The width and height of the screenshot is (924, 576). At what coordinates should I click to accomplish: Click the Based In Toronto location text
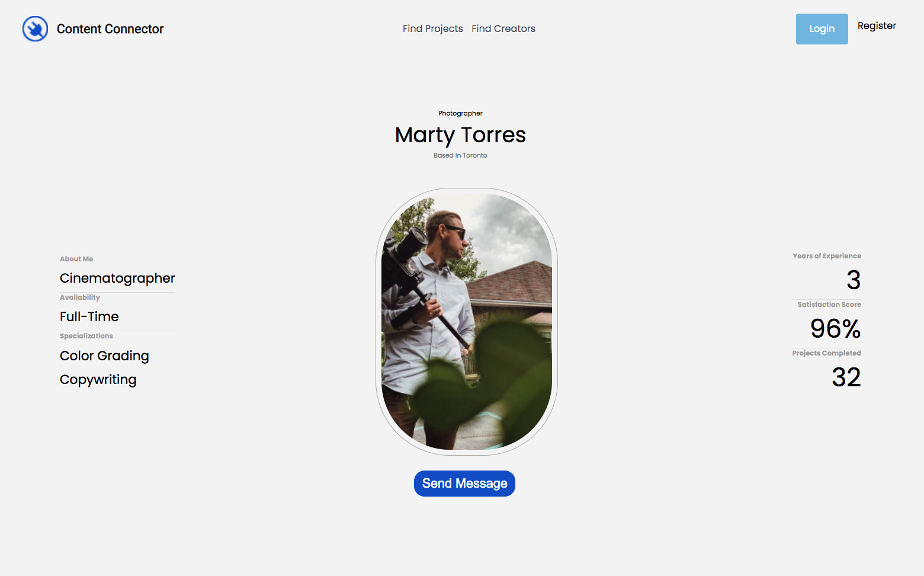(460, 155)
